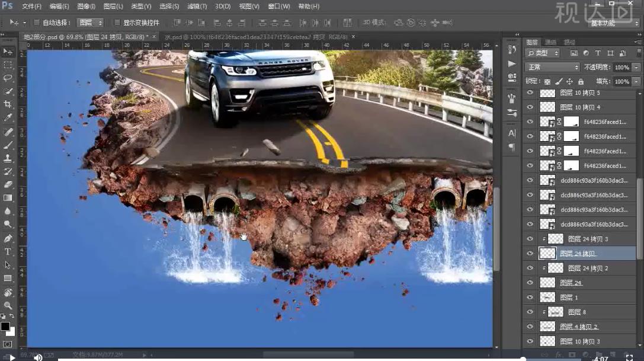The width and height of the screenshot is (644, 361).
Task: Enable the 显示变换控件 checkbox
Action: click(117, 23)
